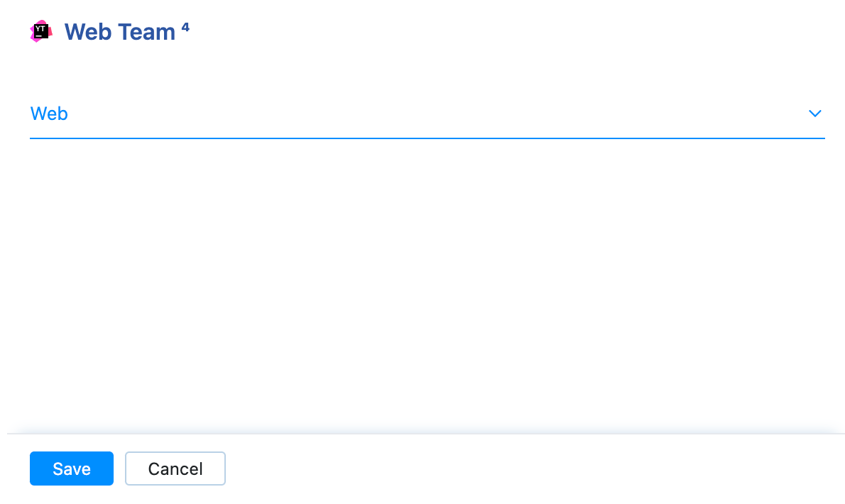The width and height of the screenshot is (845, 504).
Task: Click the YouTrack logo icon
Action: click(41, 31)
